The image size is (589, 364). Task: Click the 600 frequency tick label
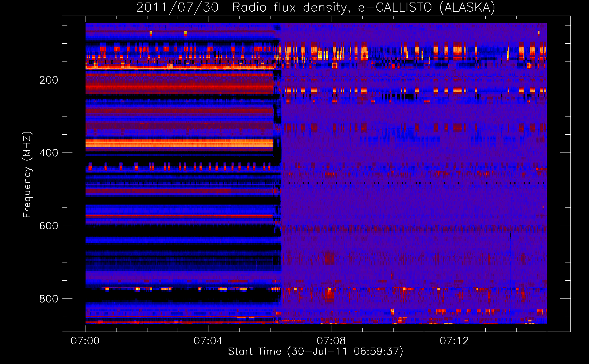coord(49,226)
